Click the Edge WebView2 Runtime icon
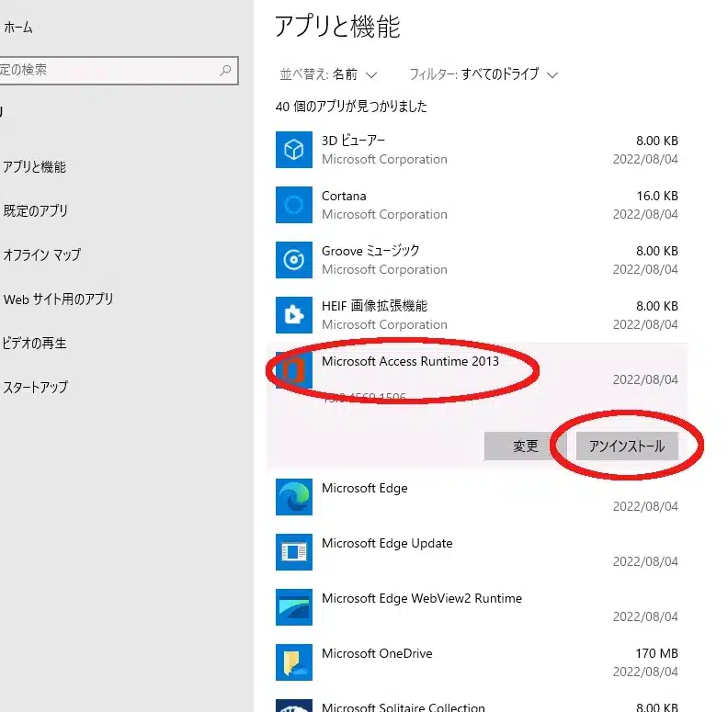 (x=294, y=607)
